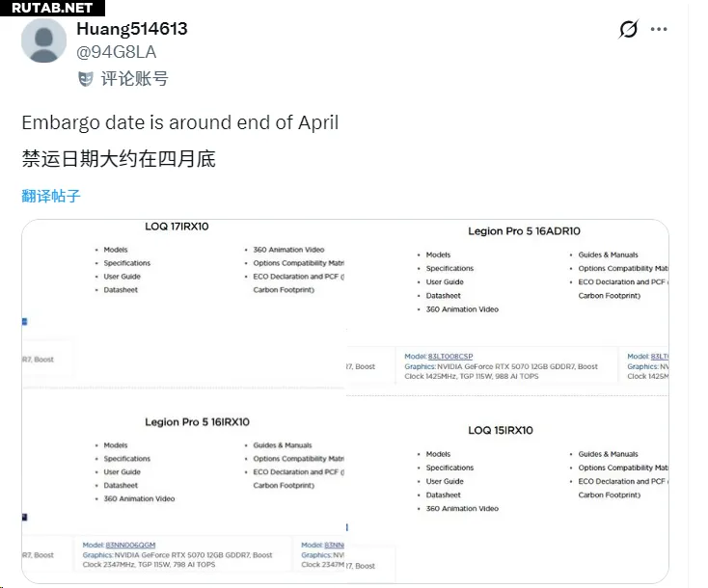
Task: Click the Huang514613 profile avatar
Action: [44, 41]
